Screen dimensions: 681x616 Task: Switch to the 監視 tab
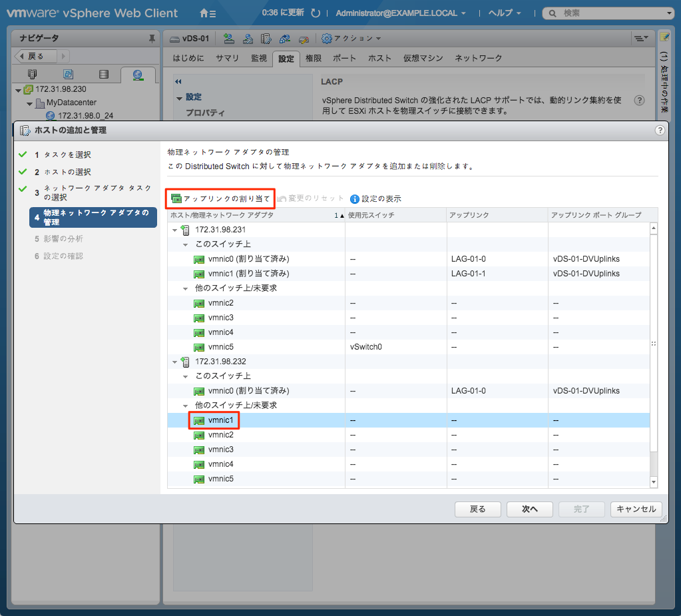pos(259,58)
